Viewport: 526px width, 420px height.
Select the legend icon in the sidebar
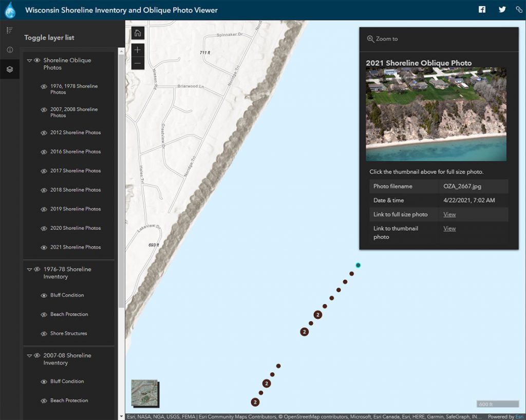click(9, 30)
